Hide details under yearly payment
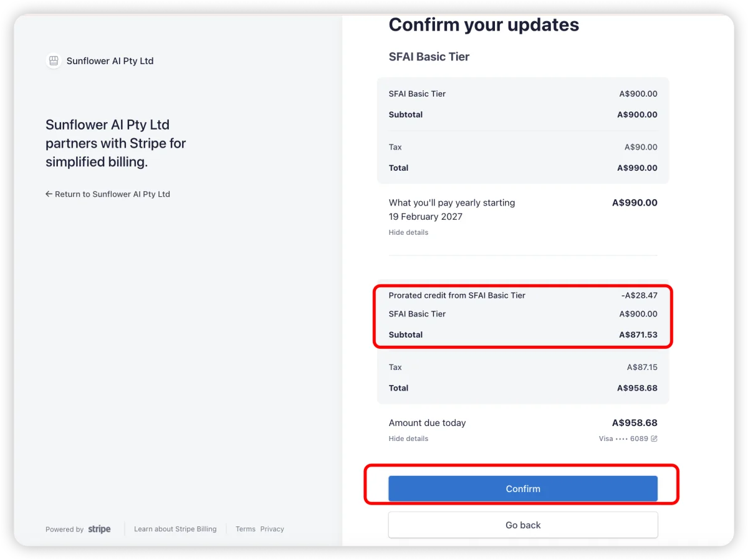Image resolution: width=748 pixels, height=560 pixels. pos(408,232)
